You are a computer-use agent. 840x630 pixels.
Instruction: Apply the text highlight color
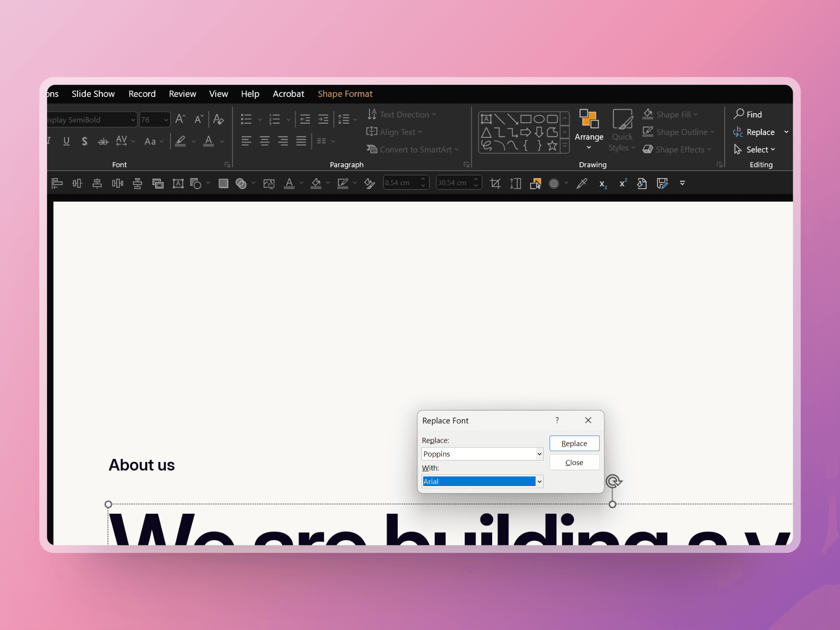tap(180, 141)
